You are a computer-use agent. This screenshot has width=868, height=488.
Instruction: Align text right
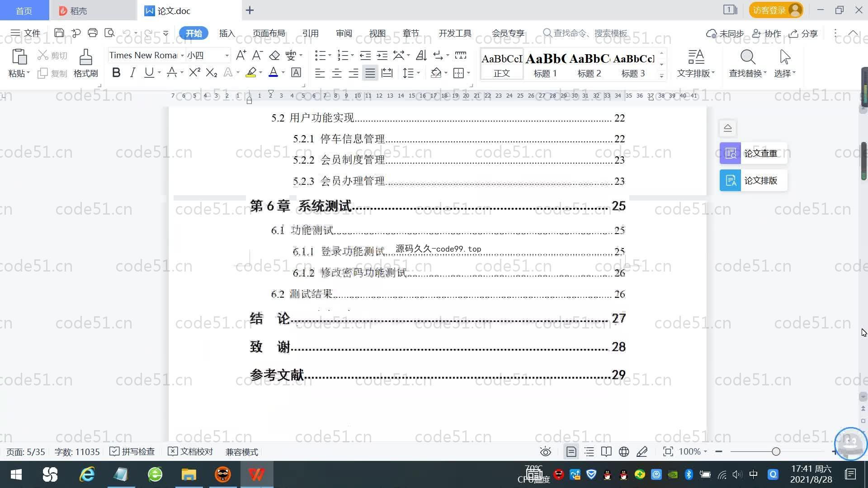pyautogui.click(x=354, y=73)
